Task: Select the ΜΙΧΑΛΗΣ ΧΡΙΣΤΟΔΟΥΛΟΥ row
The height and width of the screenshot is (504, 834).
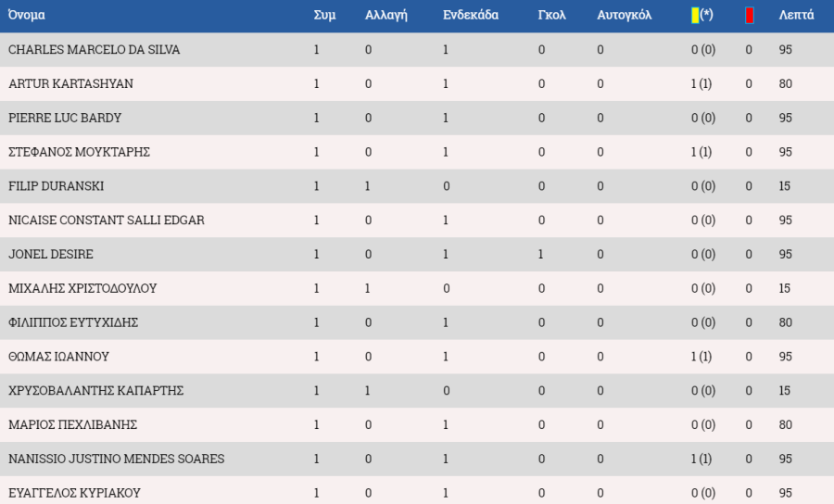Action: (x=417, y=288)
